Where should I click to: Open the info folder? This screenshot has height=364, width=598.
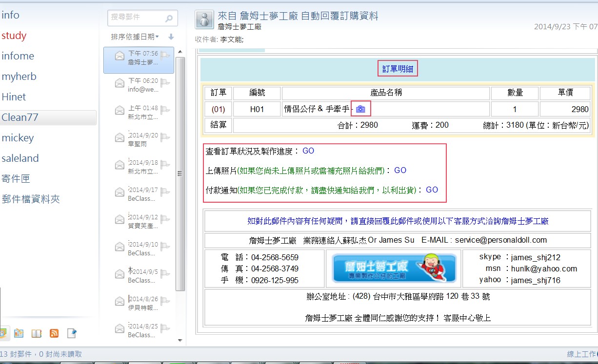click(11, 15)
